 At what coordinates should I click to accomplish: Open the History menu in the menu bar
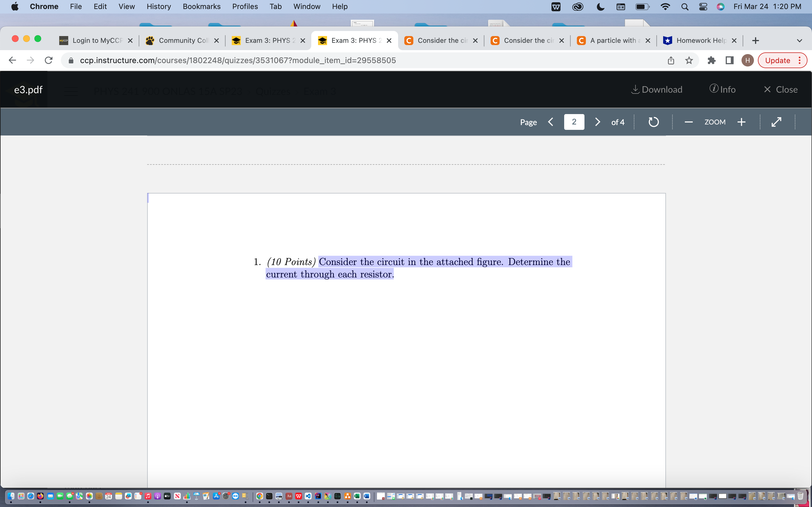click(158, 6)
